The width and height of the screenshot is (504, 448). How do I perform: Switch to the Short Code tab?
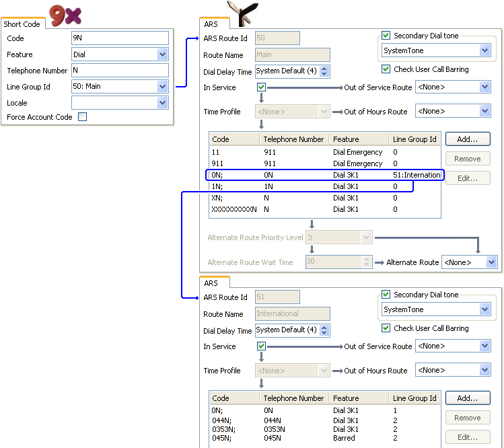[x=22, y=24]
